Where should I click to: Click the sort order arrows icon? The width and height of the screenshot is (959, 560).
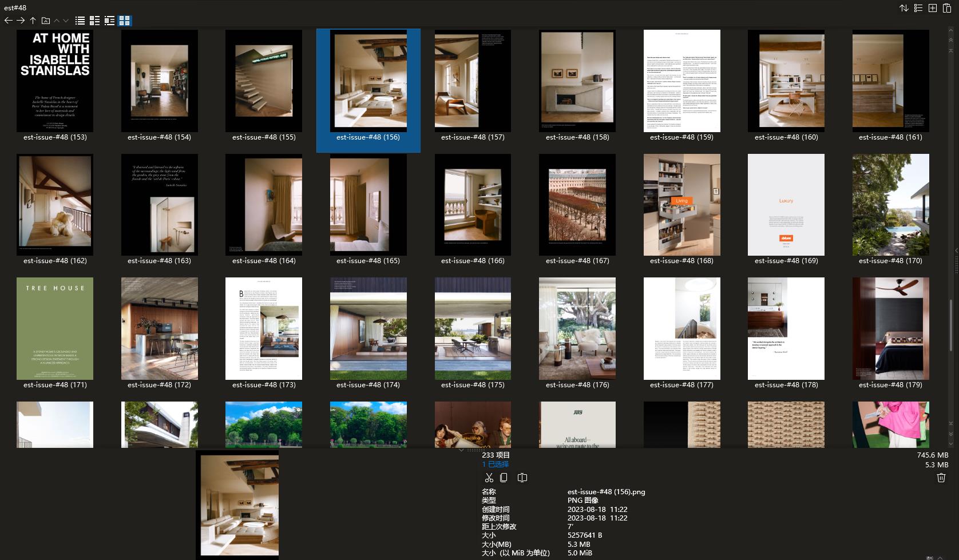(x=904, y=8)
